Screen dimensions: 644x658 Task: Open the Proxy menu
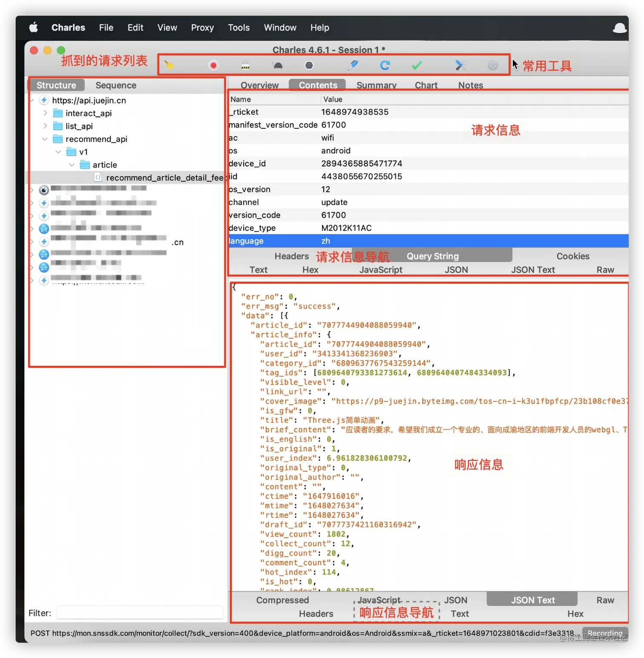point(202,28)
